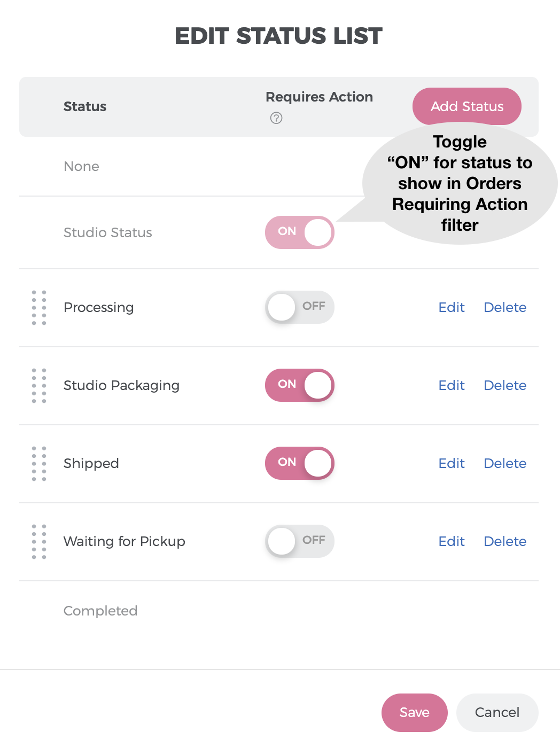Edit the Processing status
Screen dimensions: 560x748
tap(452, 307)
